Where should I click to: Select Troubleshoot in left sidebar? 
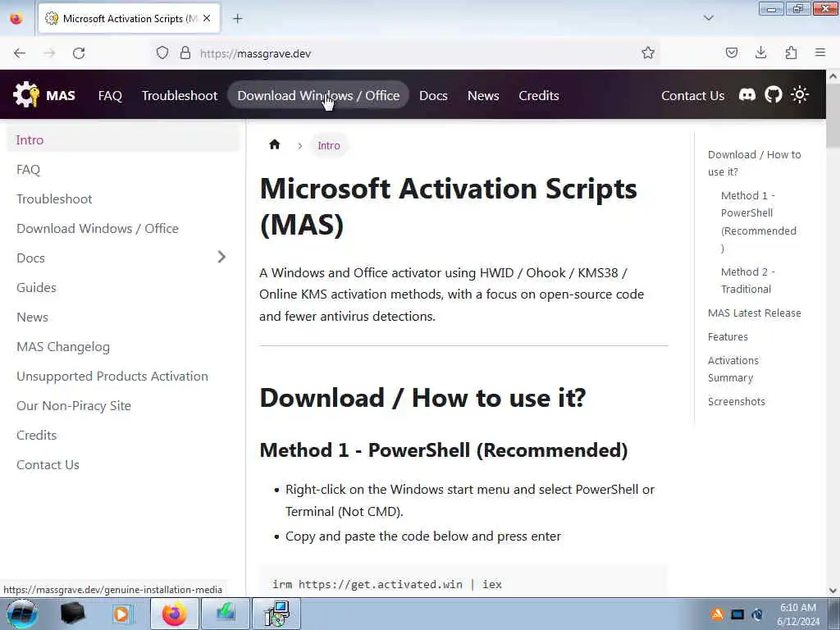point(123,199)
